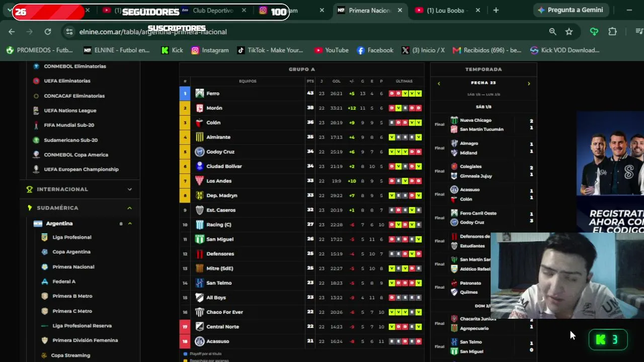Viewport: 644px width, 362px height.
Task: Click the Los Andes team crest
Action: [x=200, y=181]
